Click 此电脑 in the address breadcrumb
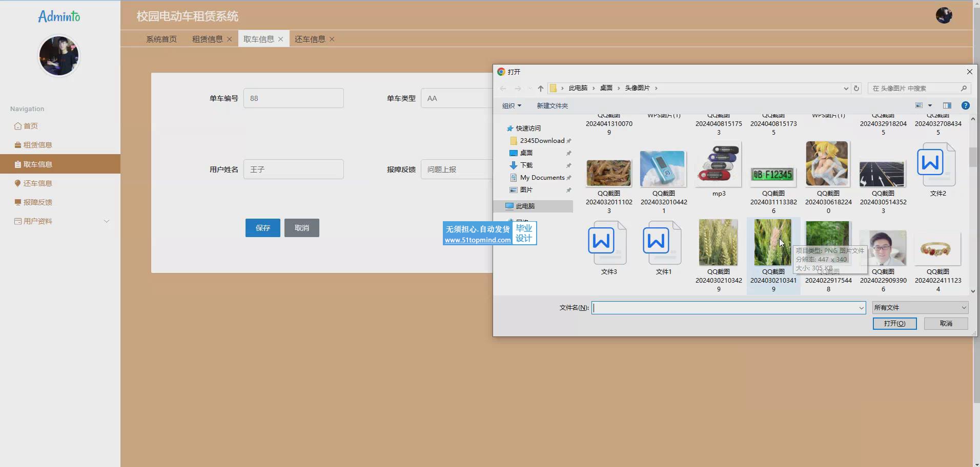 578,88
